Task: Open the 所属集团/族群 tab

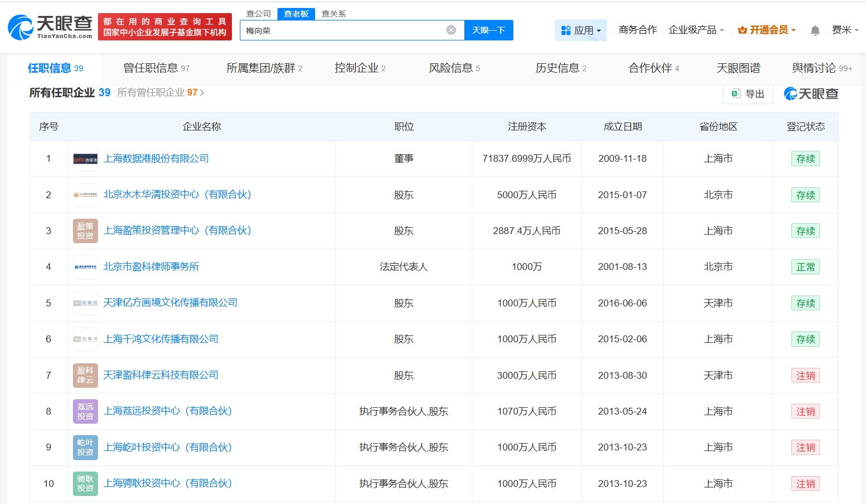Action: [x=264, y=68]
